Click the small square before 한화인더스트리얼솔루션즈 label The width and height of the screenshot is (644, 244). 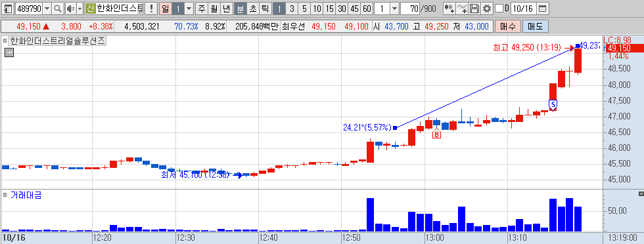click(5, 41)
